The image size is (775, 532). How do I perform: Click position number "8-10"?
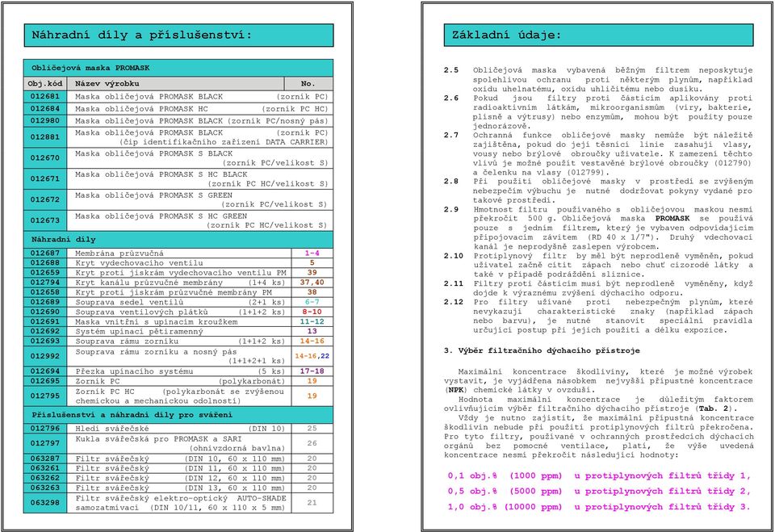point(312,312)
